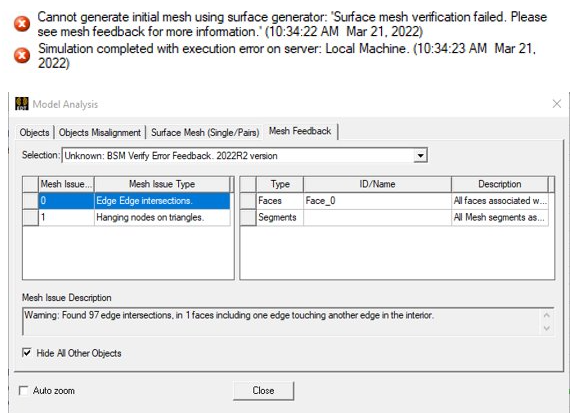Open the Surface Mesh (Single/Pairs) tab
Screen dimensions: 576x417
205,133
